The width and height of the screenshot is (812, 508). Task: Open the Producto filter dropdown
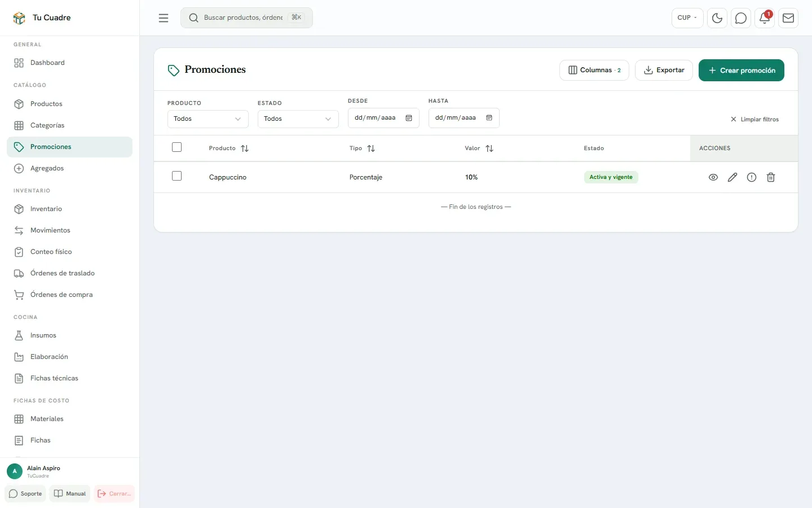pos(208,119)
